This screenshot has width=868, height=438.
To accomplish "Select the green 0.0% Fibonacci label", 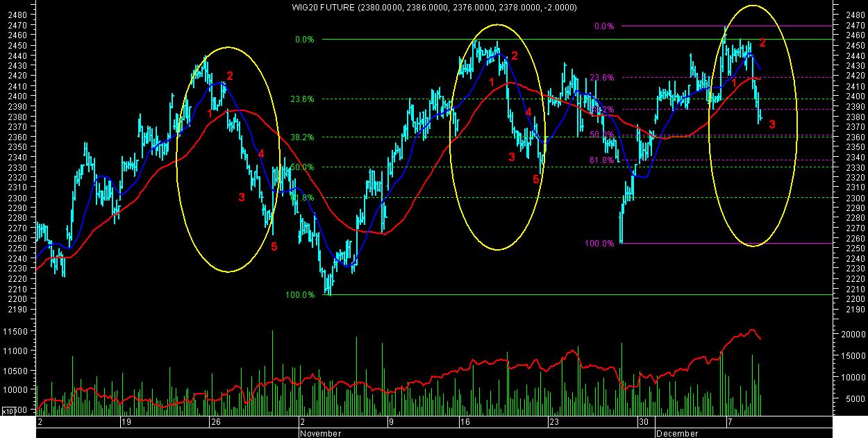I will [x=304, y=40].
